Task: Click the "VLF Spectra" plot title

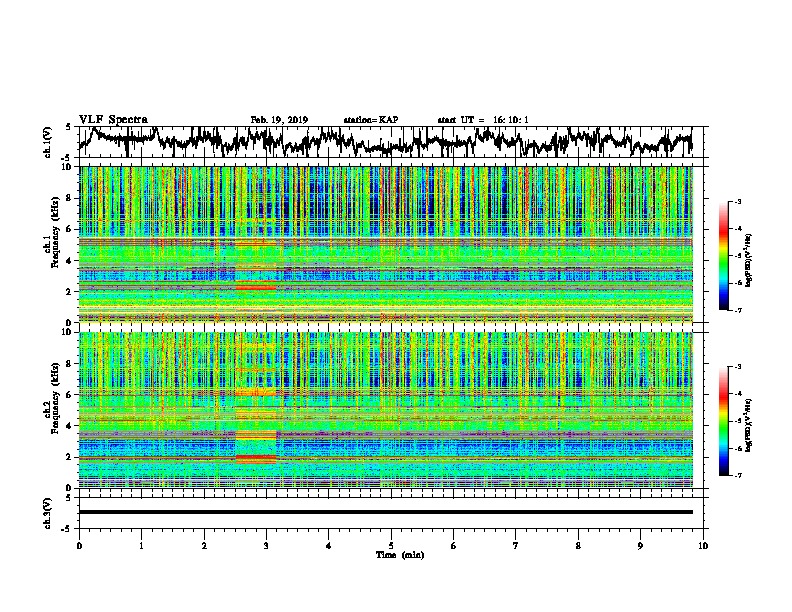Action: click(x=113, y=119)
